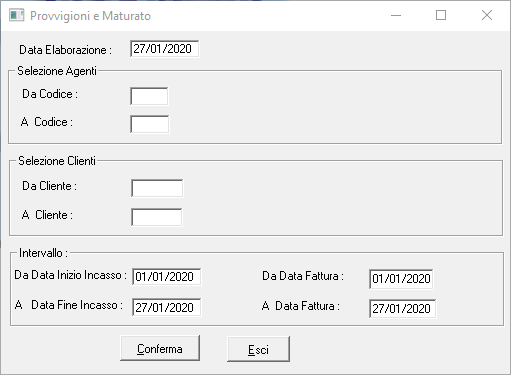Maximize the Provvigioni e Maturato window

pos(441,15)
